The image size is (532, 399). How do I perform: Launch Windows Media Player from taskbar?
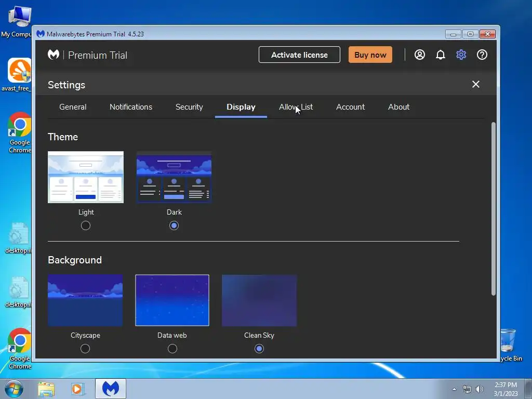[77, 389]
